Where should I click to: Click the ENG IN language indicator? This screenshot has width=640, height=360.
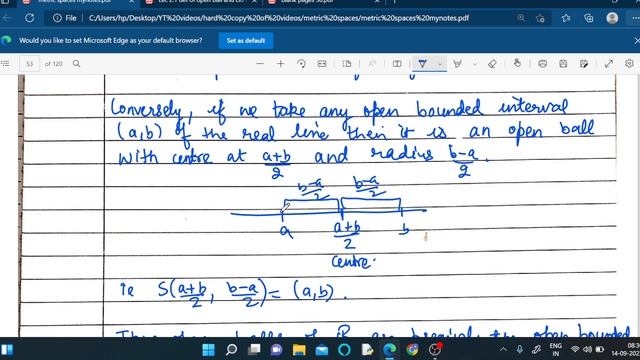[556, 350]
